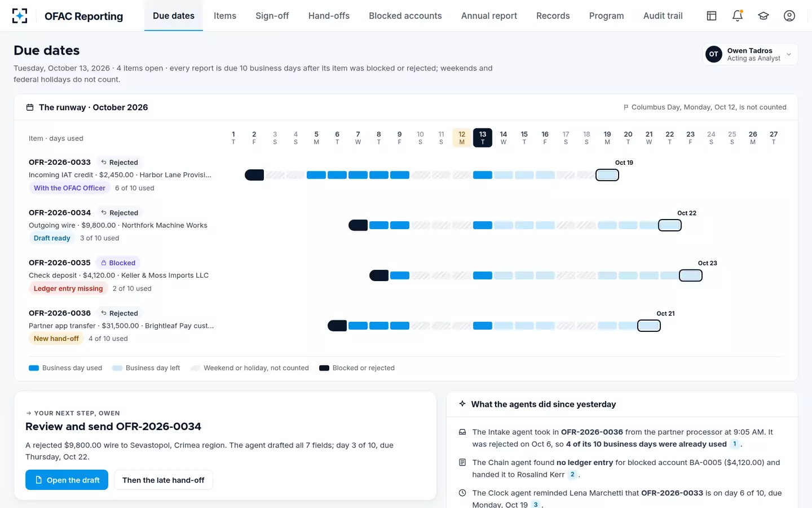Click the inbox icon for Intake agent entry
The image size is (812, 508).
click(462, 432)
